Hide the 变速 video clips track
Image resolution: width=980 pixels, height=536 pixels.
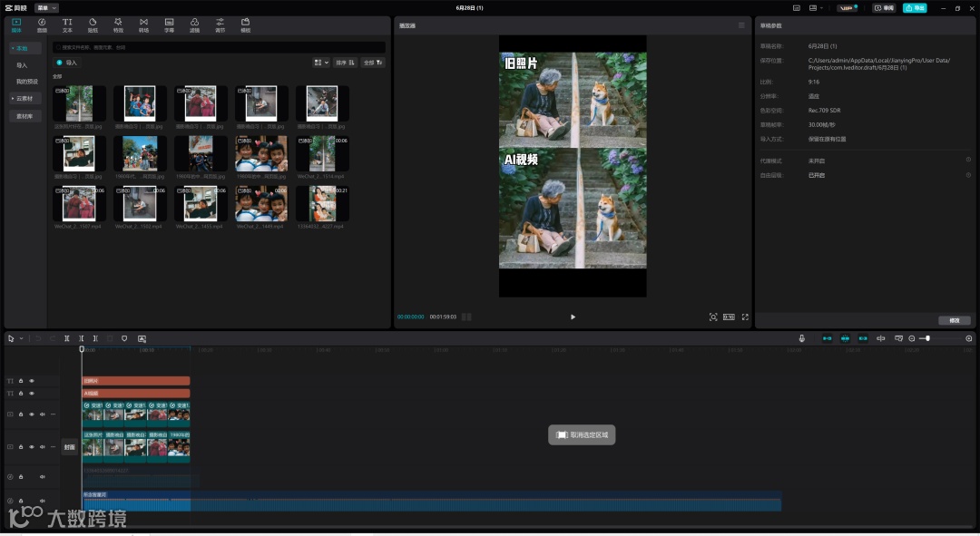[31, 414]
